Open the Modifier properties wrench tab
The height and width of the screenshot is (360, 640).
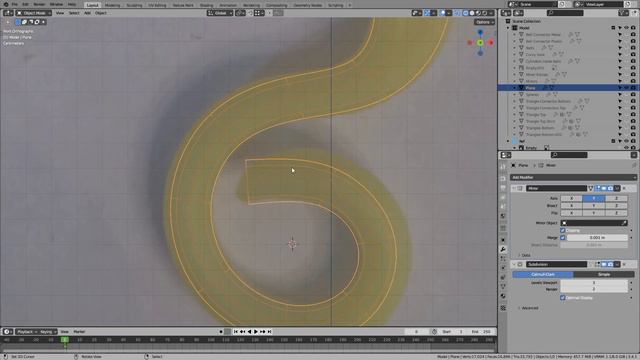[503, 249]
